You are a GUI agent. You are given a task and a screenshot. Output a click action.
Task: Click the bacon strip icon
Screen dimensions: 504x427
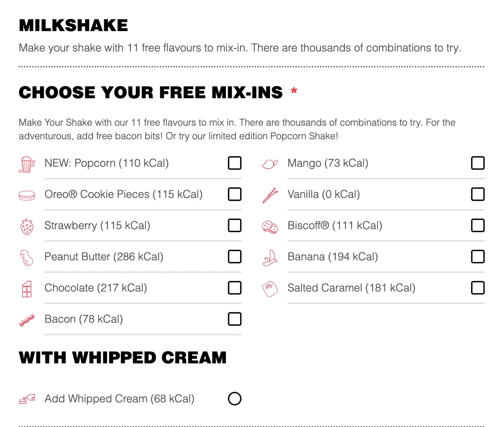coord(27,320)
